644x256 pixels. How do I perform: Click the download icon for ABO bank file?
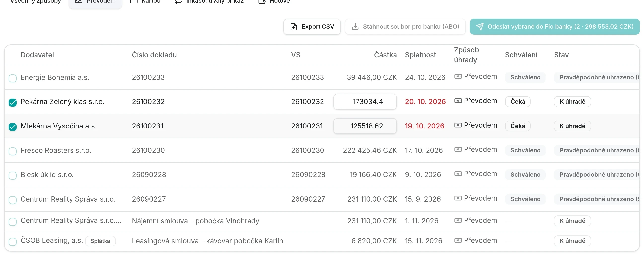point(355,27)
